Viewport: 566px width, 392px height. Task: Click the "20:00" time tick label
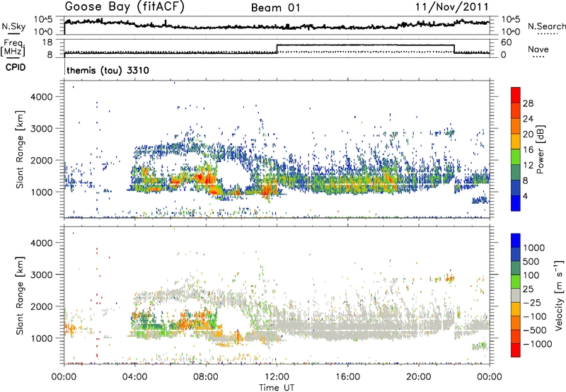click(x=419, y=377)
